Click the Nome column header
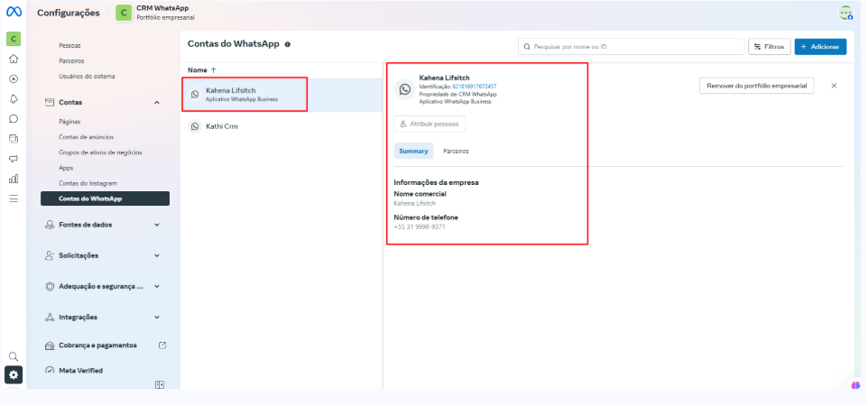Image resolution: width=868 pixels, height=406 pixels. (x=198, y=70)
